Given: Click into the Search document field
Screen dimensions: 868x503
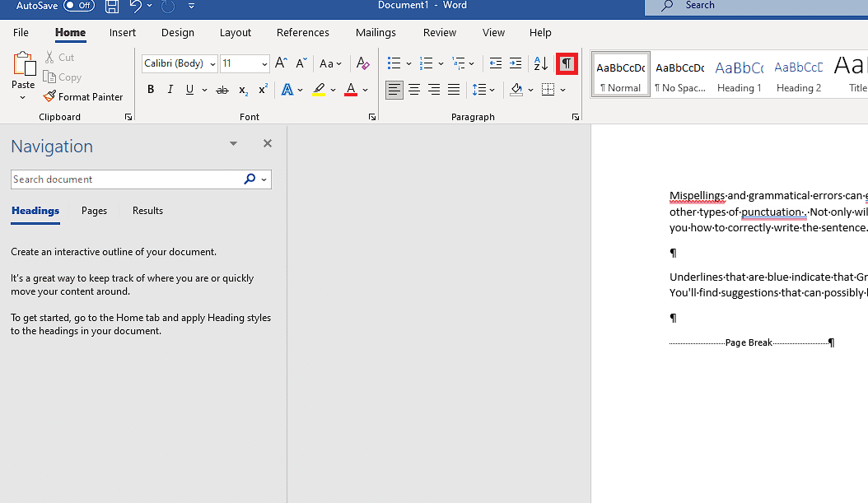Looking at the screenshot, I should (124, 179).
